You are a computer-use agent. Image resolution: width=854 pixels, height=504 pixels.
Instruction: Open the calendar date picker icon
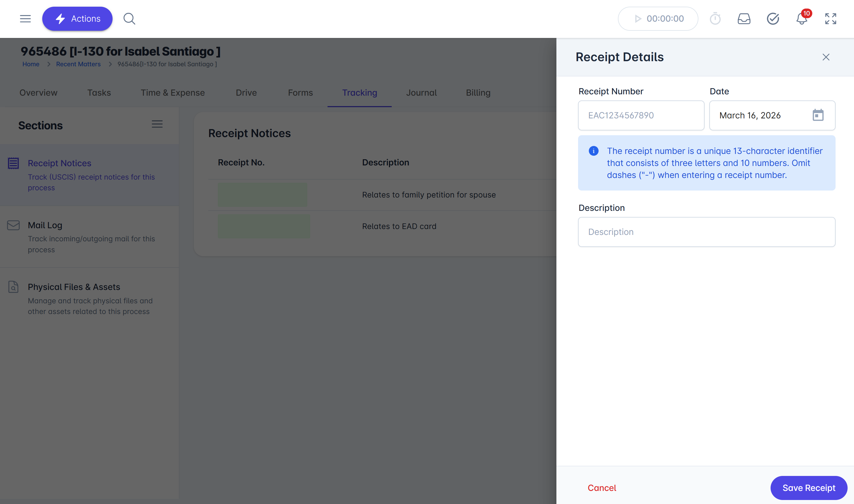pyautogui.click(x=818, y=115)
